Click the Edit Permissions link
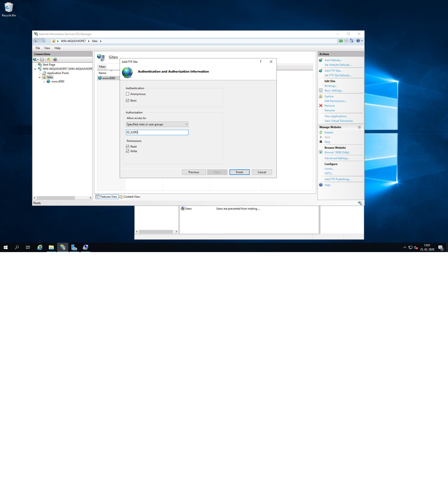448x478 pixels. click(x=336, y=101)
